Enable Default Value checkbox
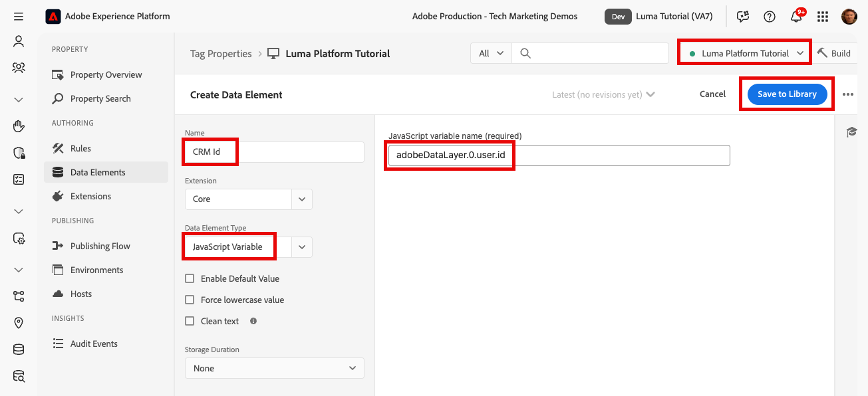Viewport: 868px width, 396px height. point(190,278)
